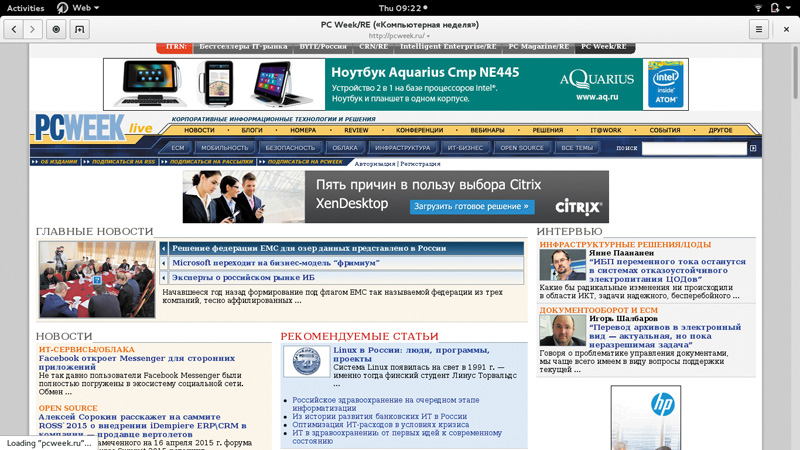The width and height of the screenshot is (800, 450).
Task: Open the Web application menu in top bar
Action: (79, 8)
